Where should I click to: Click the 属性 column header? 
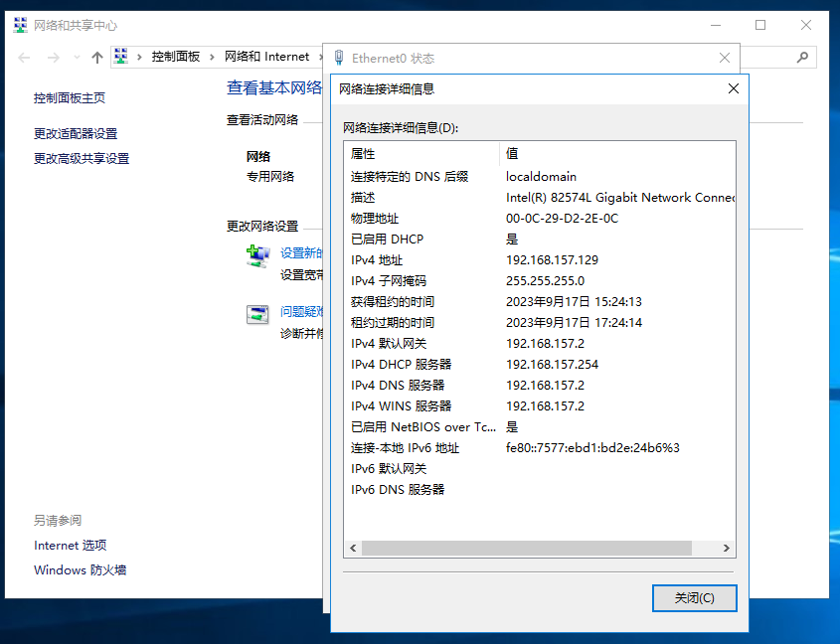pos(421,154)
